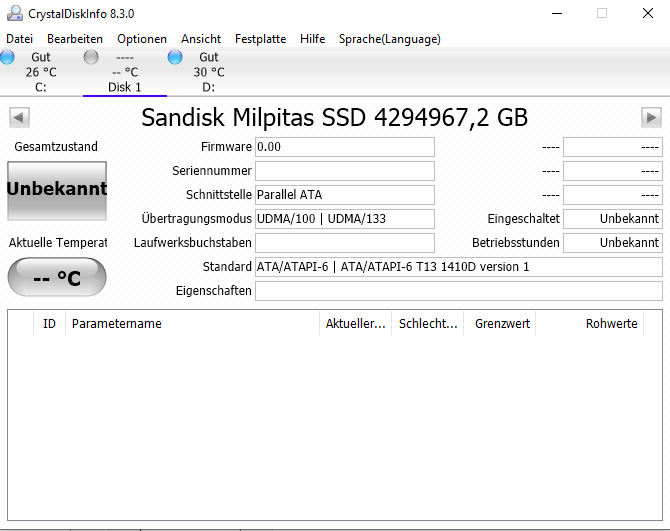Screen dimensions: 670x531
Task: Open the Sprache(Language) menu
Action: [390, 39]
